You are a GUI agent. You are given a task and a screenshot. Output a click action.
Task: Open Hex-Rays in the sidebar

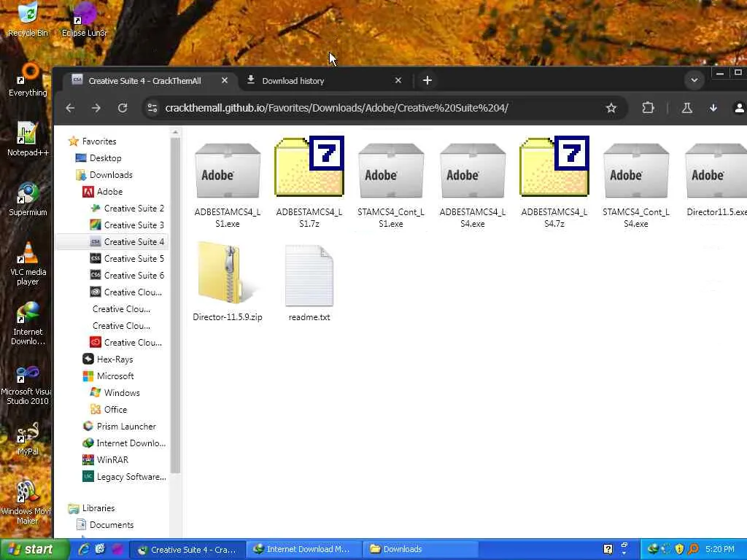108,359
